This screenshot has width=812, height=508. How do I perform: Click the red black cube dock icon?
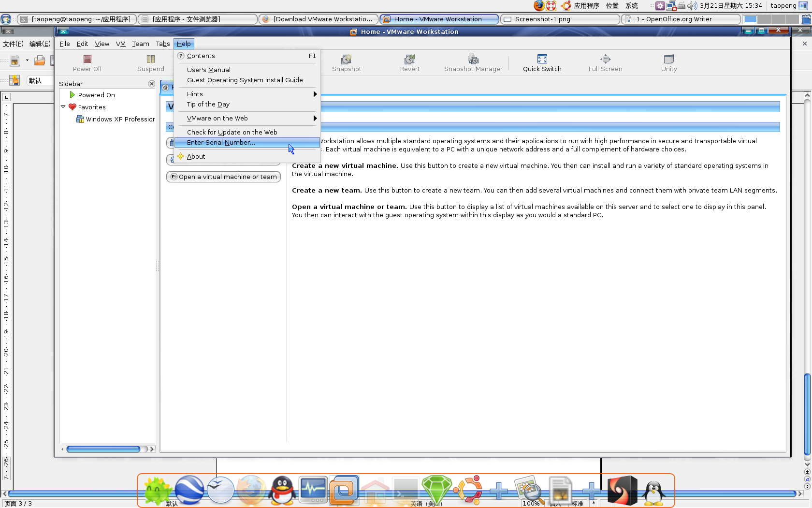tap(622, 490)
